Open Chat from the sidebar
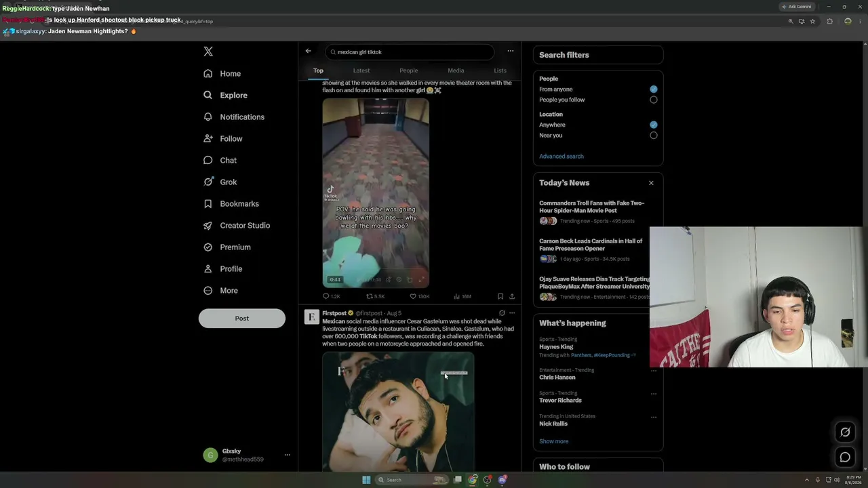This screenshot has width=868, height=488. [220, 160]
